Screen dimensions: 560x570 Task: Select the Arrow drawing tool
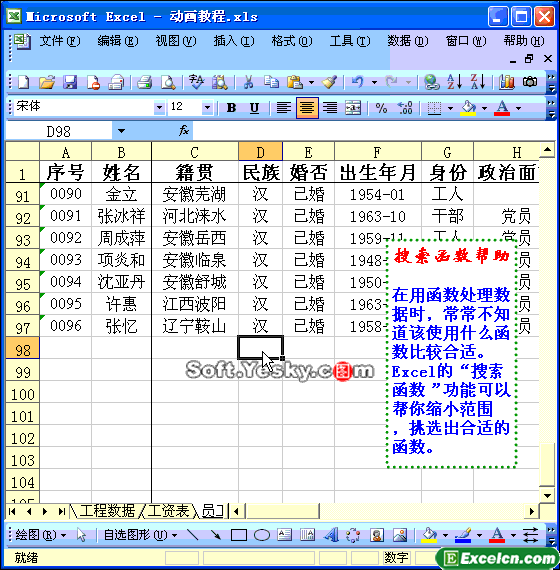[x=216, y=535]
